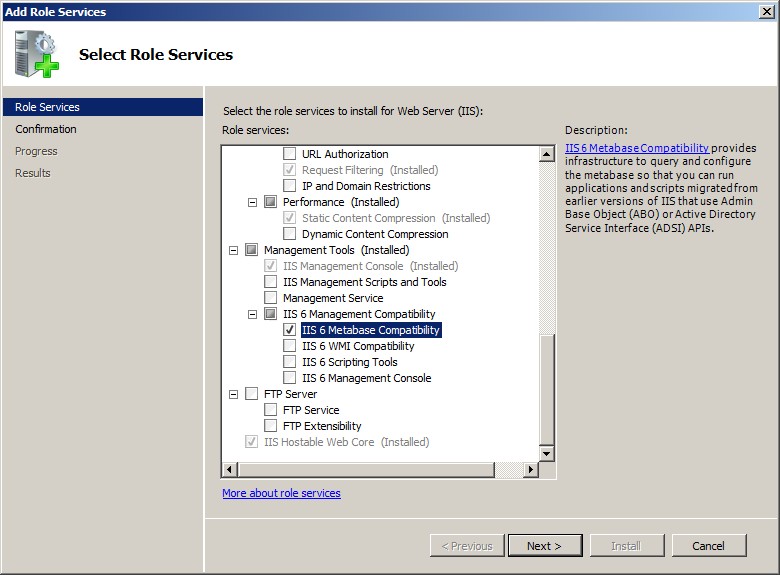This screenshot has width=780, height=575.
Task: Collapse the FTP Server node
Action: coord(234,394)
